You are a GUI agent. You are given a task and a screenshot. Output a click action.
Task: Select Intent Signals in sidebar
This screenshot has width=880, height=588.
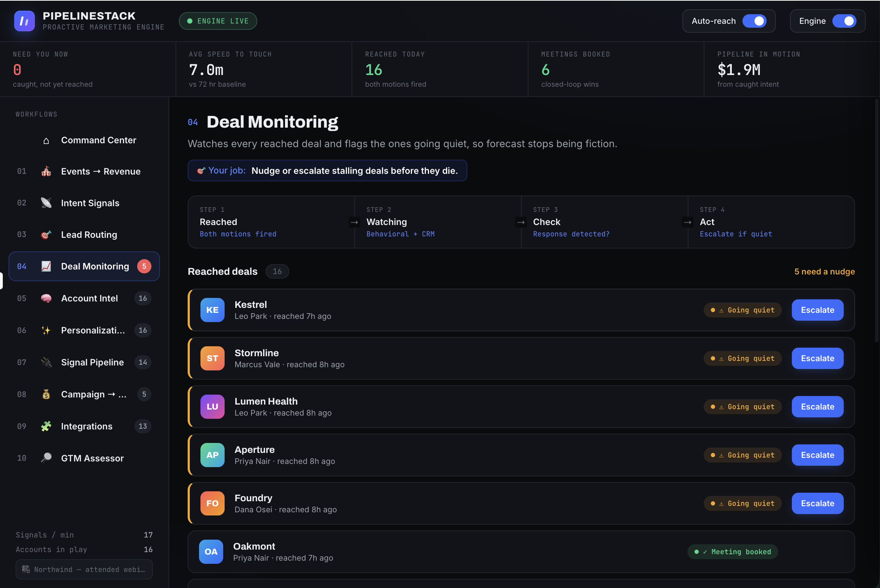click(x=84, y=203)
